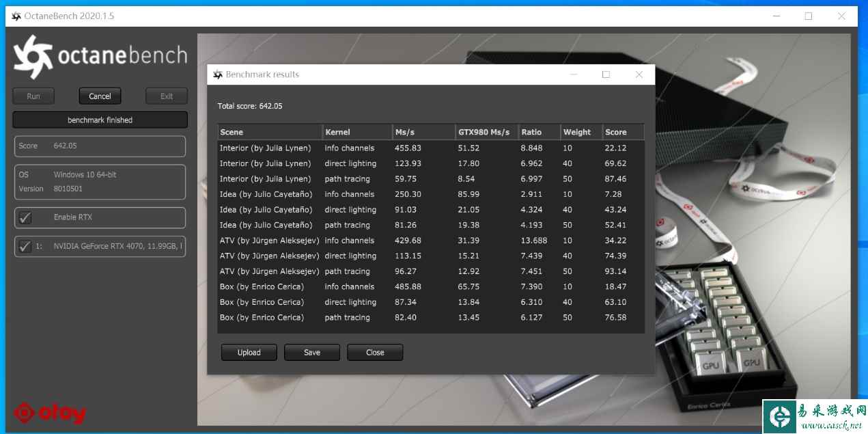Select the ATV info channels scene cell
Viewport: 868px width, 434px height.
(x=269, y=241)
